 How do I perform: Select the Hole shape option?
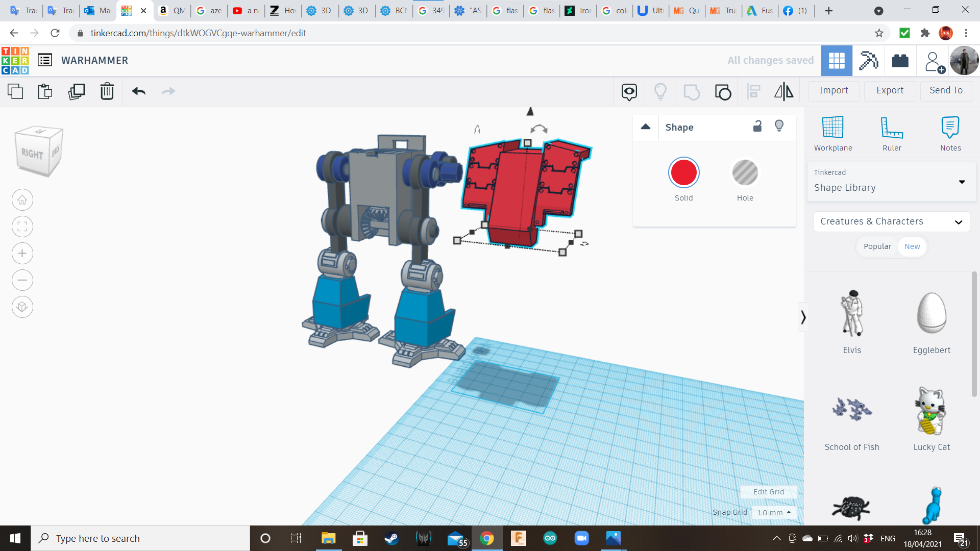[x=745, y=173]
